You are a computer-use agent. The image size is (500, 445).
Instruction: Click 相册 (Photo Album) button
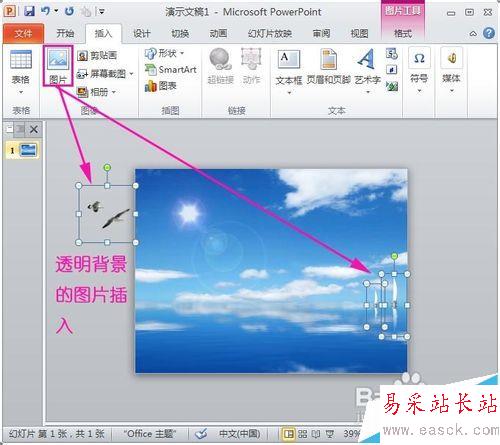click(x=92, y=92)
